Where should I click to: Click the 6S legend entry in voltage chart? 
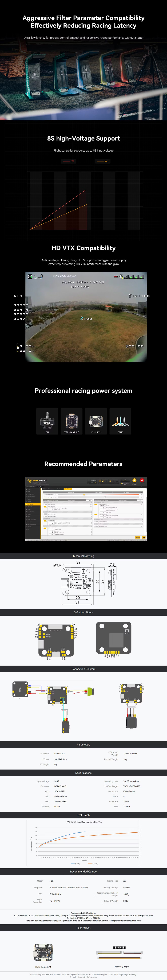click(102, 161)
